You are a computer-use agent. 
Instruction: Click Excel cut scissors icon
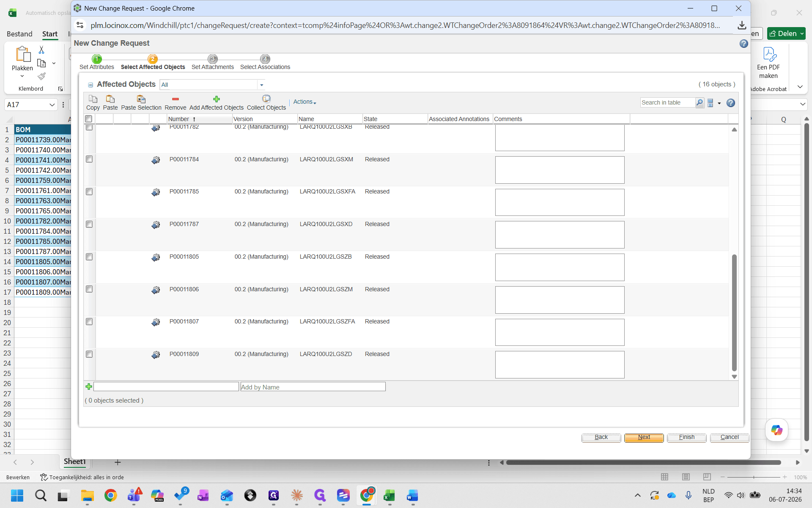tap(41, 50)
